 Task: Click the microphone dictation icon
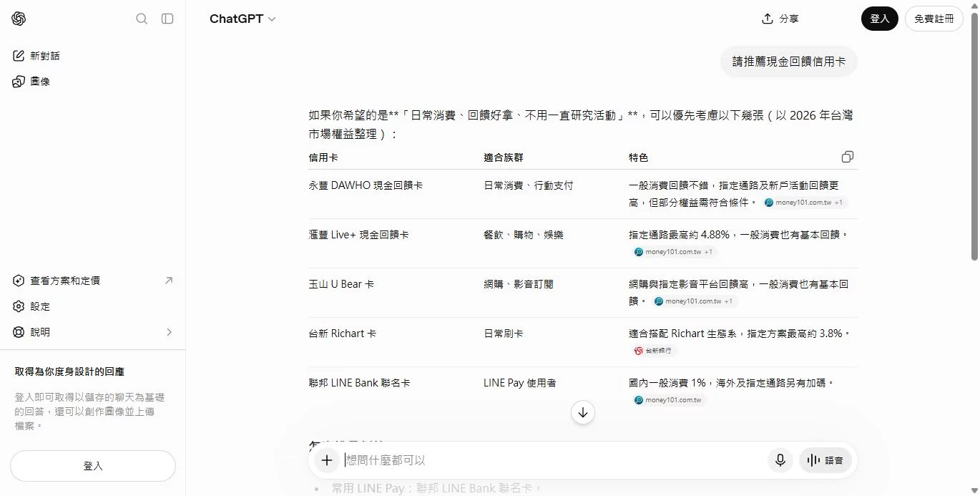point(780,460)
